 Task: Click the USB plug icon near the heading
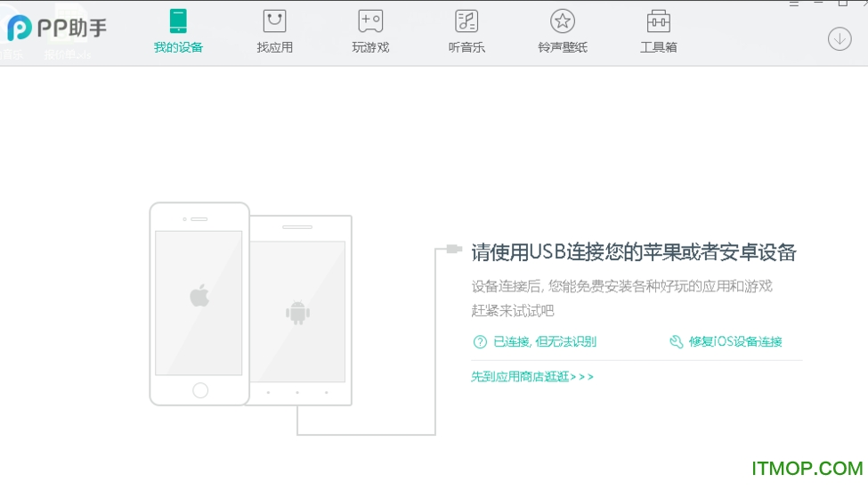(x=454, y=249)
